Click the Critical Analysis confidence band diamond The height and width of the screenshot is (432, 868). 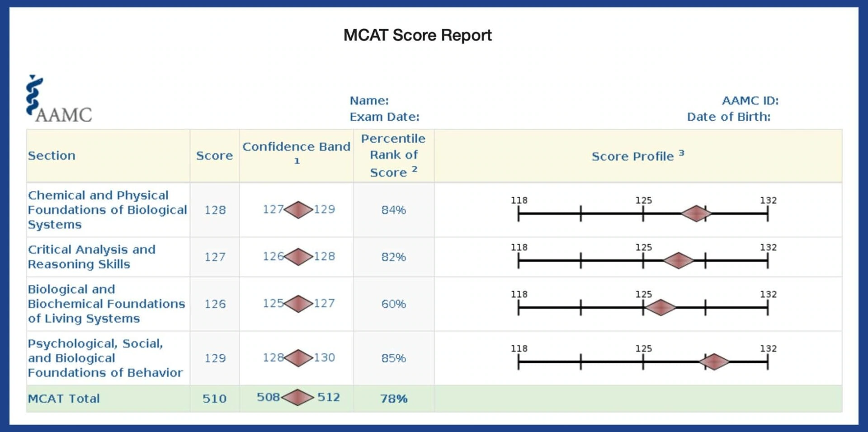click(298, 257)
